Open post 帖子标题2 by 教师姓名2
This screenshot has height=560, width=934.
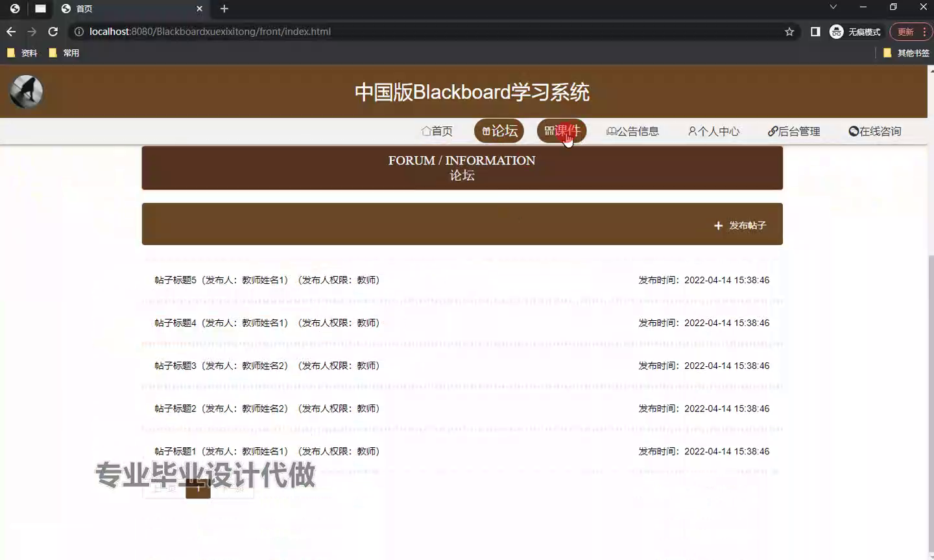(462, 408)
